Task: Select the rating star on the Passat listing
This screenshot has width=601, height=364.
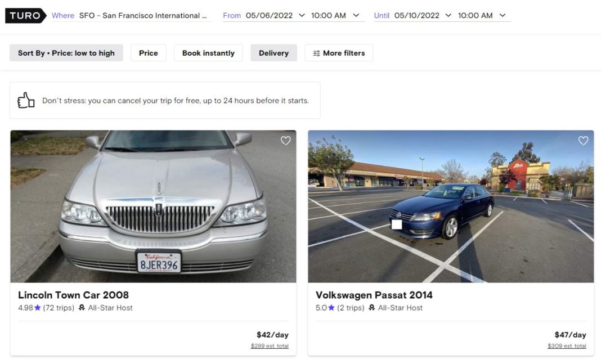Action: [x=330, y=308]
